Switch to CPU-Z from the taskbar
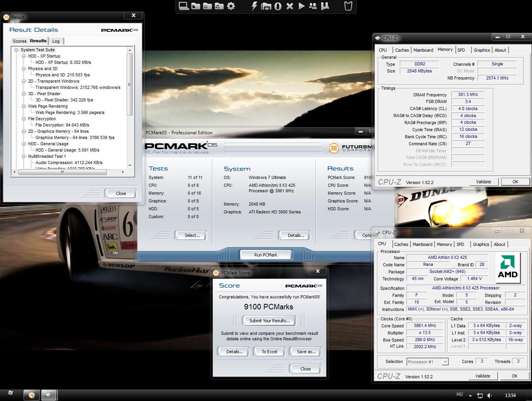 tap(49, 395)
